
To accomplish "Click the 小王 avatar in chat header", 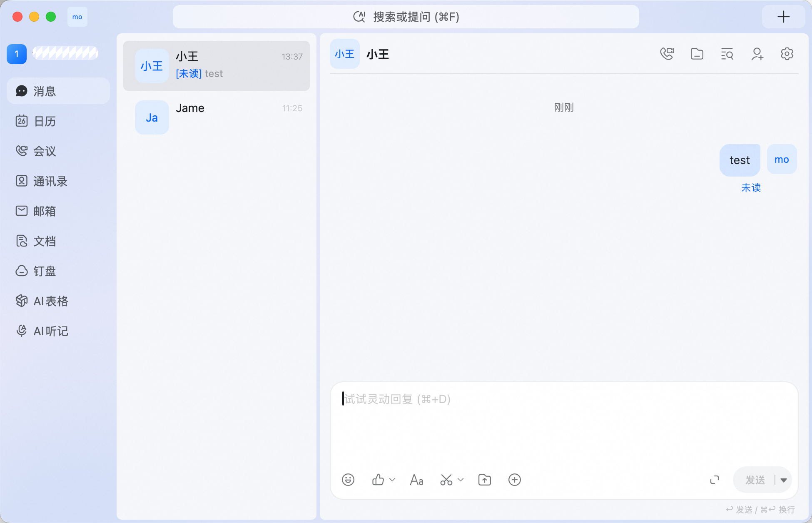I will point(345,54).
